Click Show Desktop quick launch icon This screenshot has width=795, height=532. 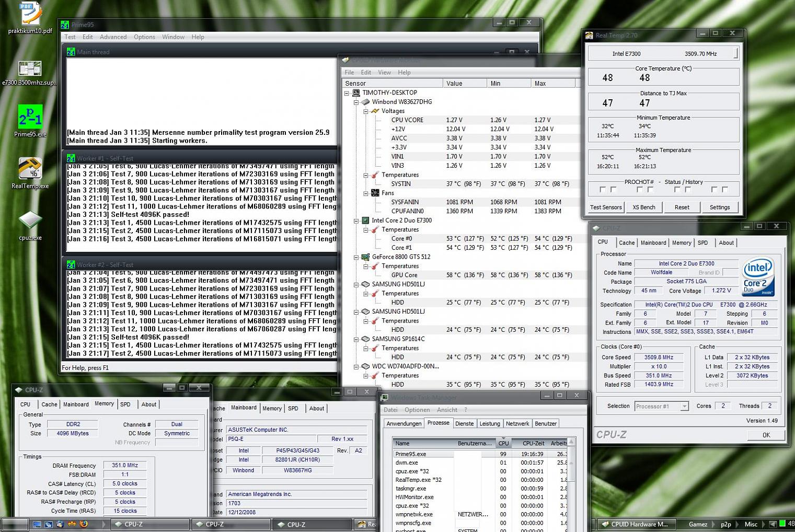(x=37, y=524)
